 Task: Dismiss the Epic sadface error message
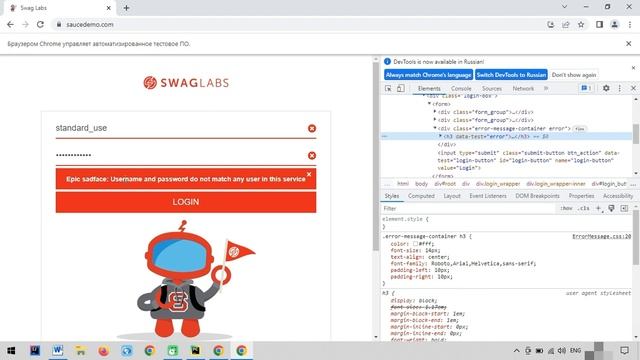point(309,174)
